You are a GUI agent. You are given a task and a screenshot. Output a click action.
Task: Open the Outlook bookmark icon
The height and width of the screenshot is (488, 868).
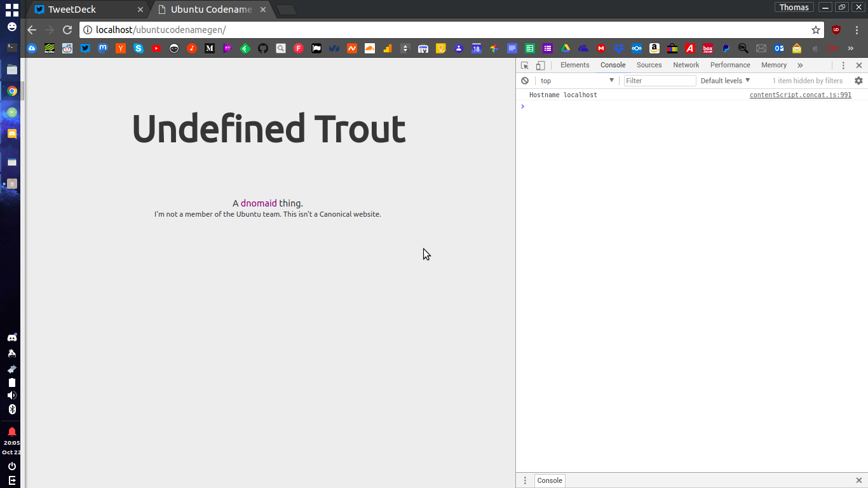(779, 48)
